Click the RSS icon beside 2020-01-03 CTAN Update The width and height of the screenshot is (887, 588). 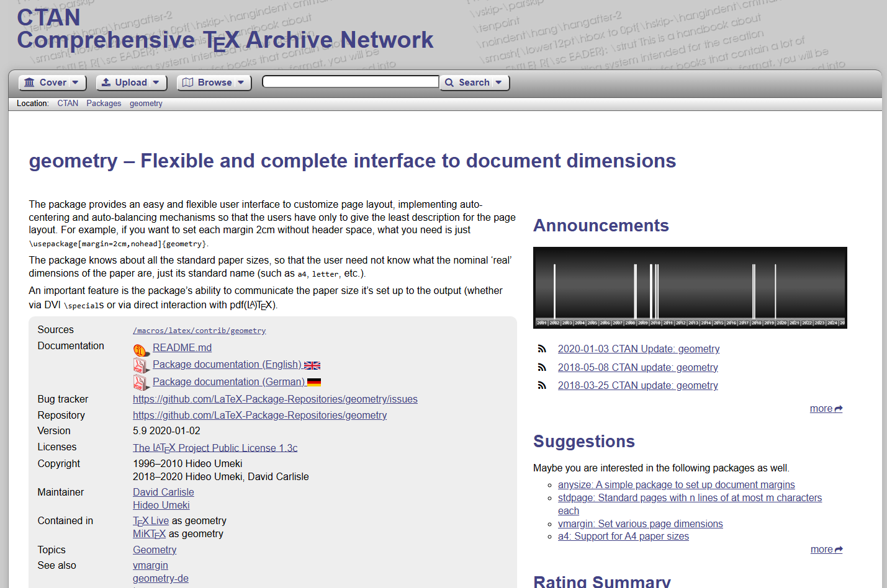click(x=542, y=349)
